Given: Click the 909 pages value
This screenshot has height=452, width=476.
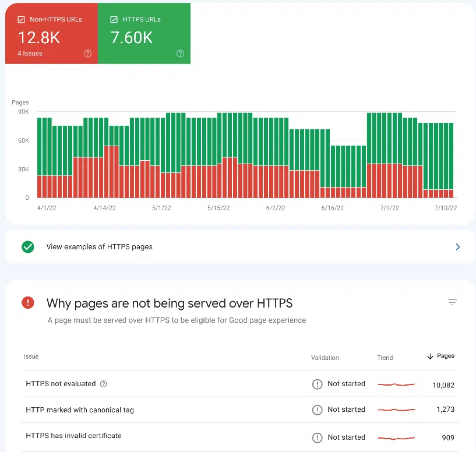Looking at the screenshot, I should pyautogui.click(x=448, y=438).
